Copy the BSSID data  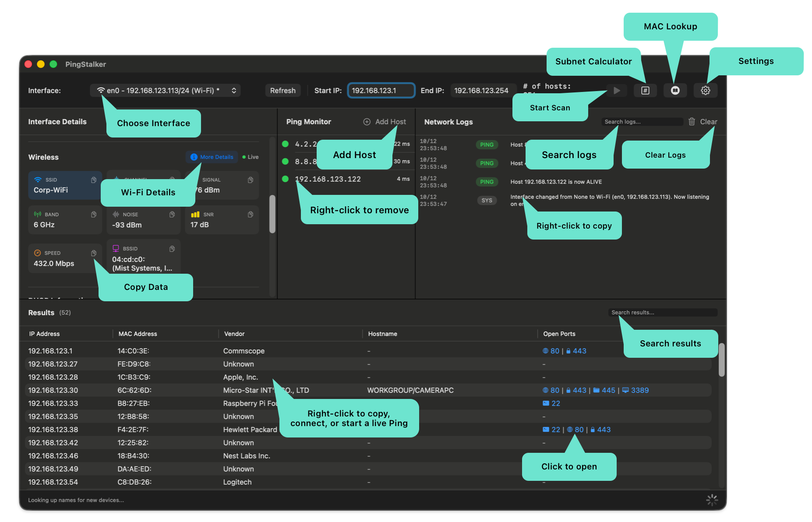click(172, 249)
